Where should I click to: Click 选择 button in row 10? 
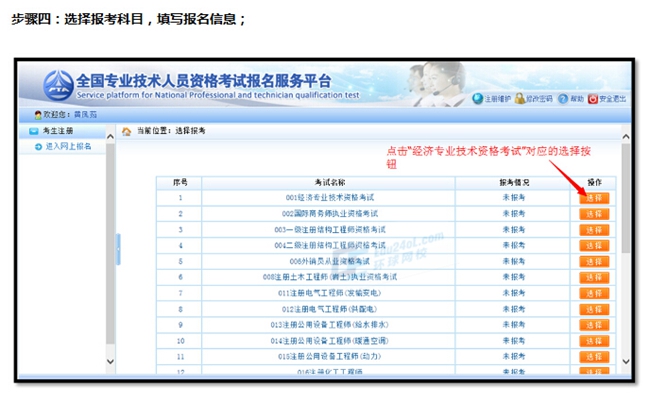(x=594, y=341)
